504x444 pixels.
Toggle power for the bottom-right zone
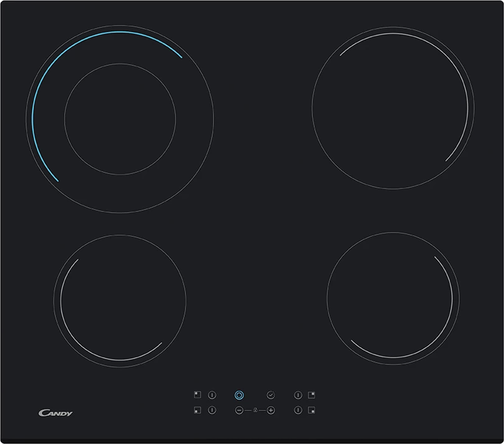pos(298,410)
